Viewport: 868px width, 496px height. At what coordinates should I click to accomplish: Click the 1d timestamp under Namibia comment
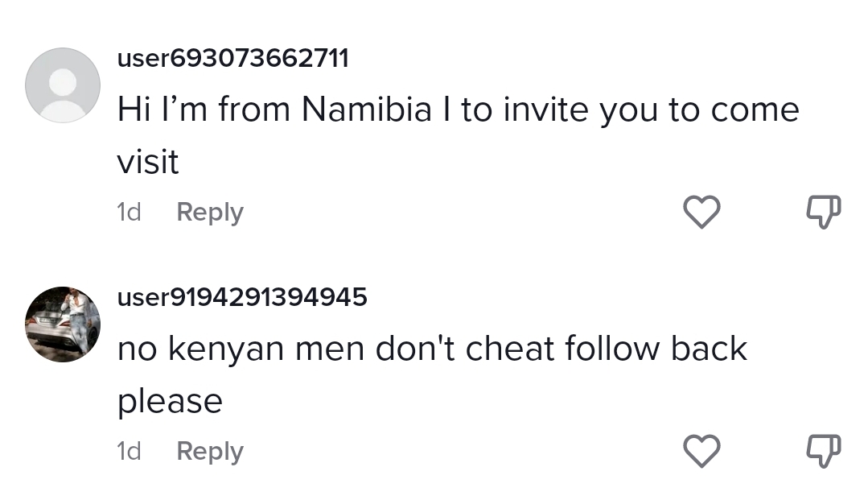point(129,213)
